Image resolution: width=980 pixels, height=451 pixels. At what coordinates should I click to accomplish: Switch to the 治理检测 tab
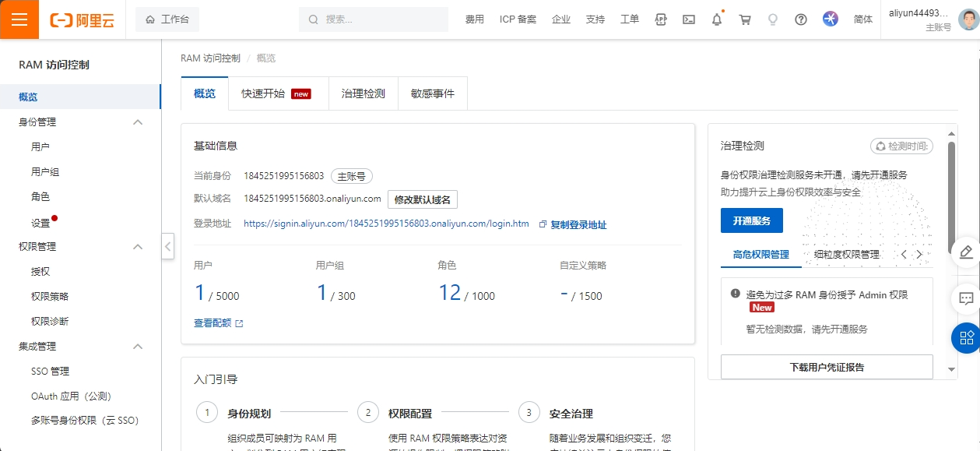click(363, 93)
